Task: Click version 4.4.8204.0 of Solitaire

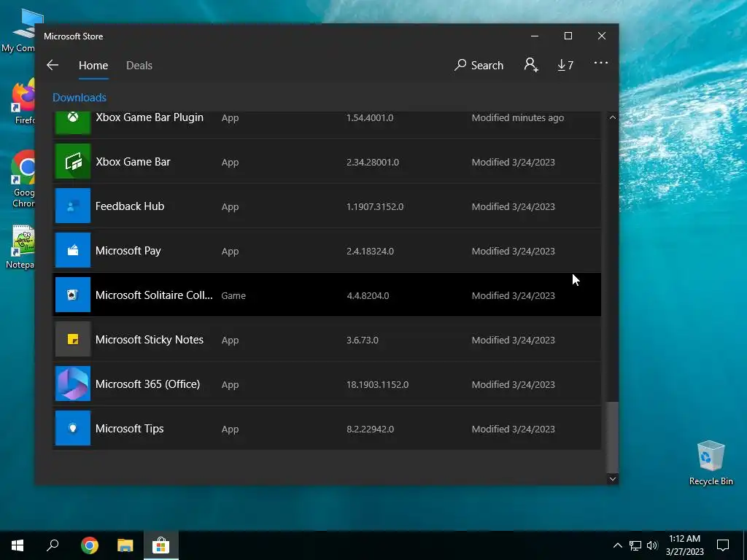Action: pos(368,296)
